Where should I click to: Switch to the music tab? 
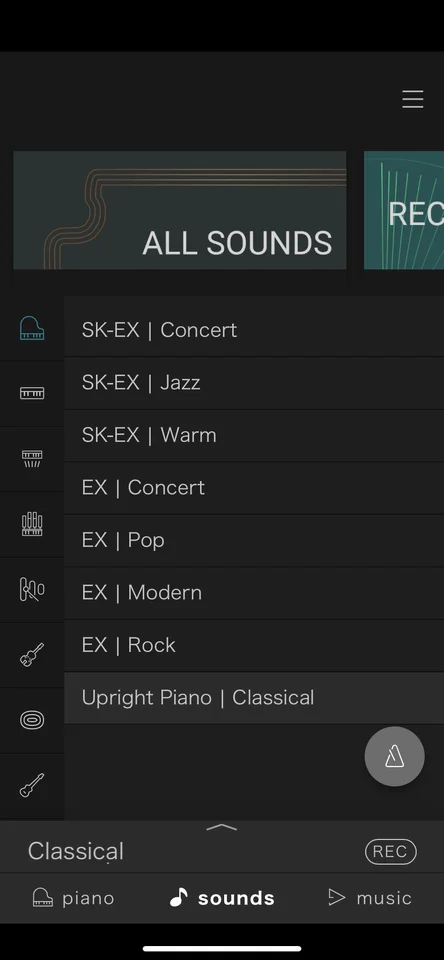369,898
